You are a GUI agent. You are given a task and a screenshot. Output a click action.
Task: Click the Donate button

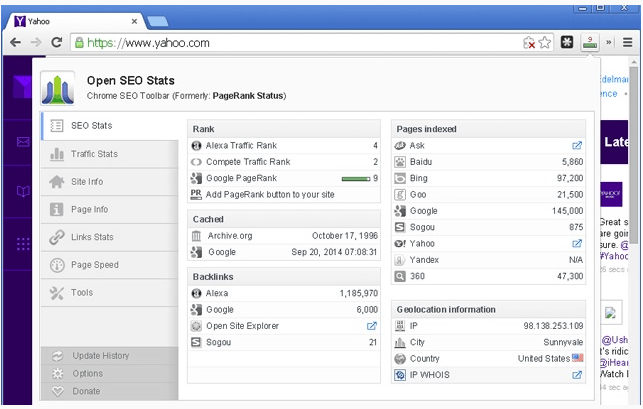(x=110, y=391)
